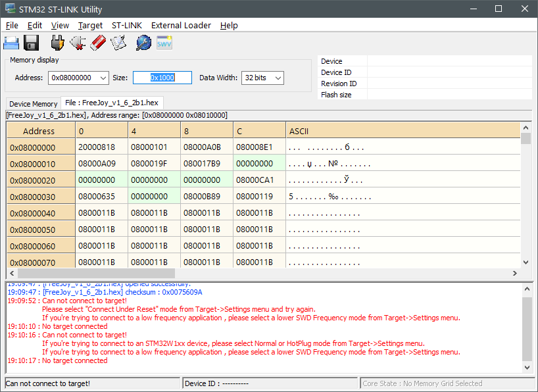Click the horizontal scrollbar of memory grid
The height and width of the screenshot is (392, 538).
tap(92, 273)
